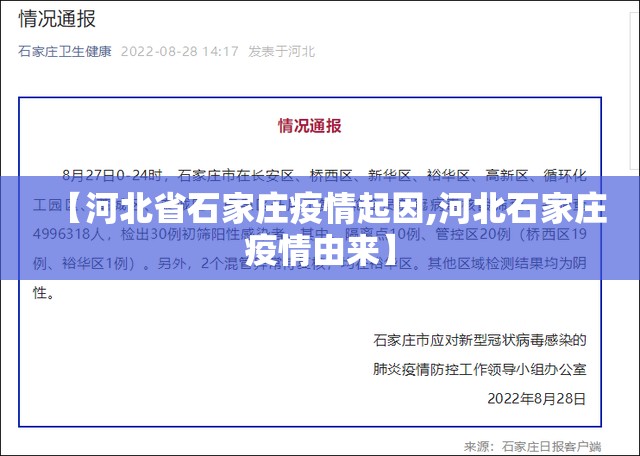
Task: Click the source credit 石家庄日报客户端
Action: coord(552,446)
